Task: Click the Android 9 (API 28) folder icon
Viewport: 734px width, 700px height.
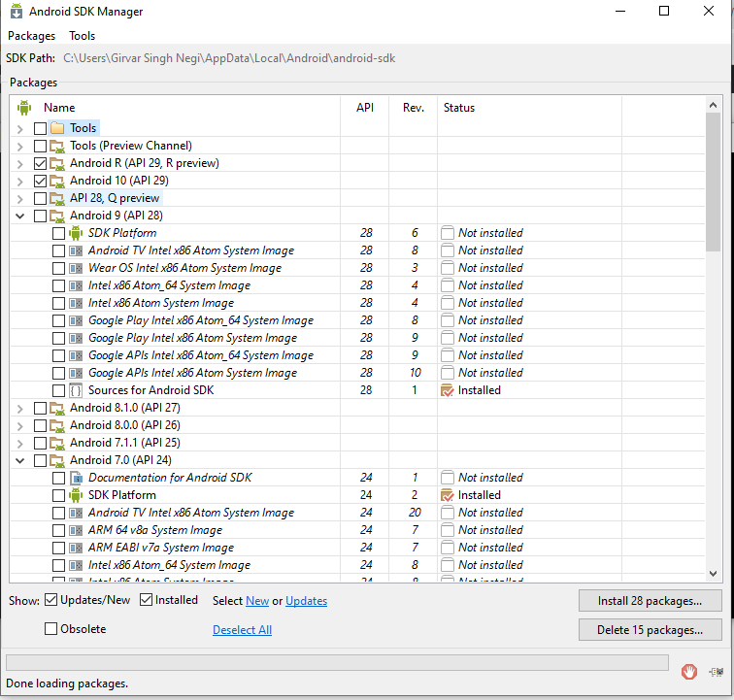Action: pyautogui.click(x=57, y=216)
